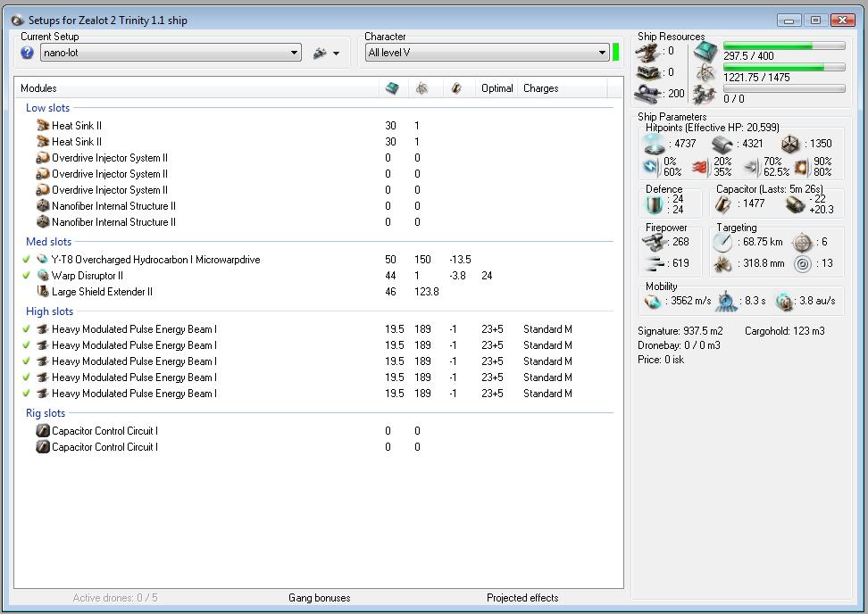Screen dimensions: 868x614
Task: Open Projected effects
Action: pyautogui.click(x=522, y=598)
